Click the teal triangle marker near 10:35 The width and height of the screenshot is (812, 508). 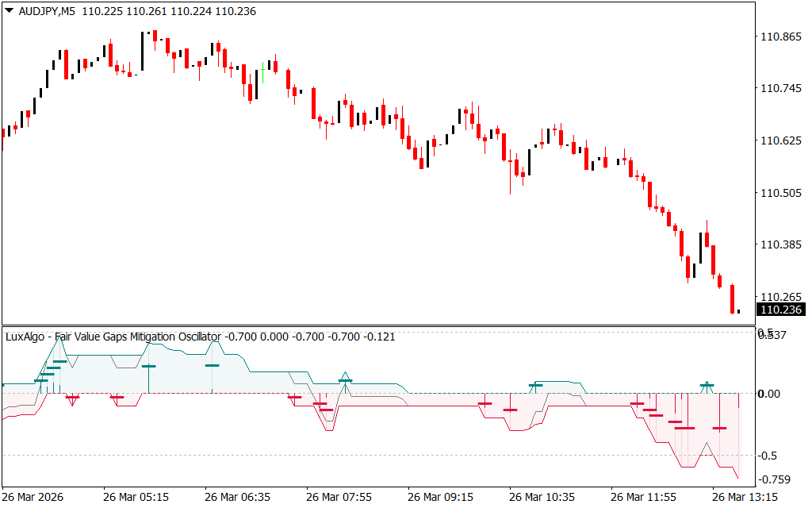[x=536, y=385]
